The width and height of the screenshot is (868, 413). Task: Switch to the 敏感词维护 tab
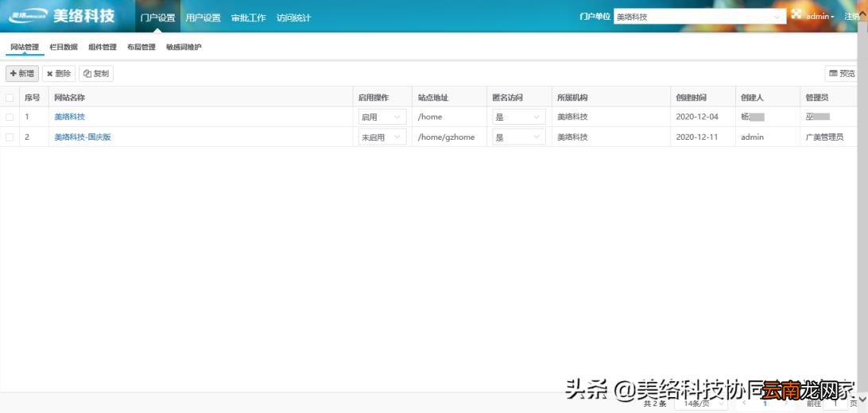pos(184,47)
